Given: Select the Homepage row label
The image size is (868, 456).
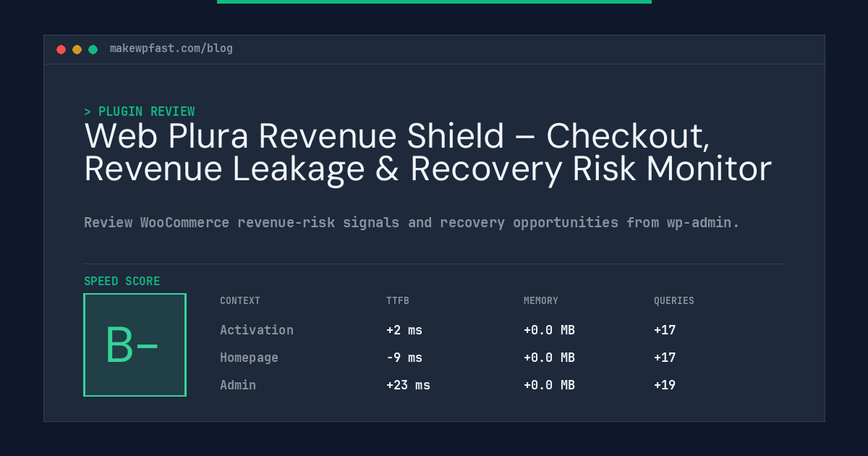Looking at the screenshot, I should coord(249,358).
